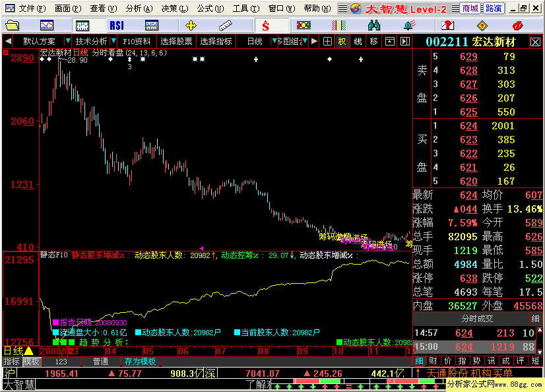Click the alarm bell alert icon

(410, 25)
